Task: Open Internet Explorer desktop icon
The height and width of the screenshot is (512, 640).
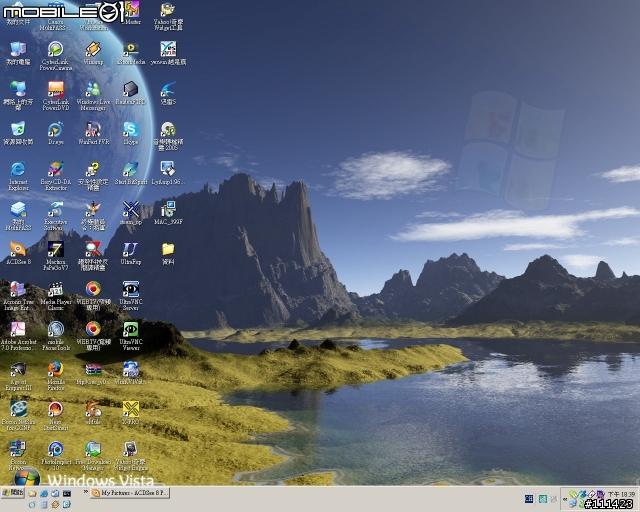Action: 18,176
